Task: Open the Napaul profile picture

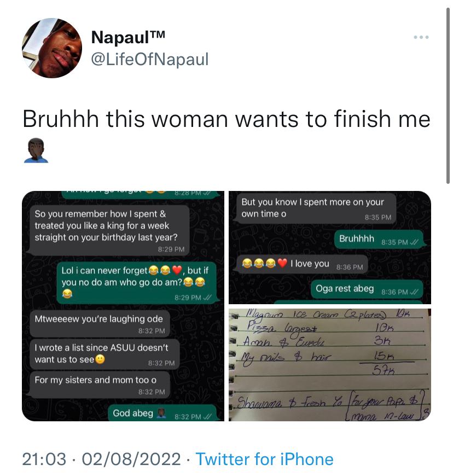Action: click(52, 48)
